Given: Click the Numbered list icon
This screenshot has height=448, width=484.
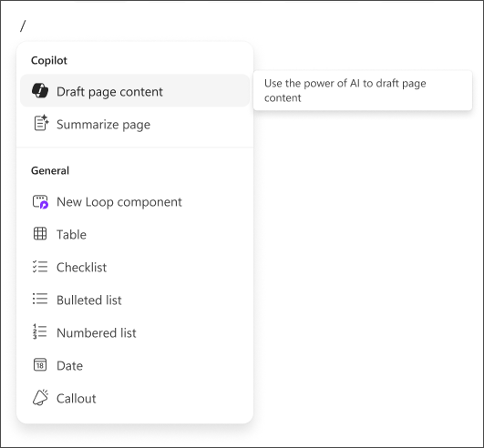Looking at the screenshot, I should [40, 331].
